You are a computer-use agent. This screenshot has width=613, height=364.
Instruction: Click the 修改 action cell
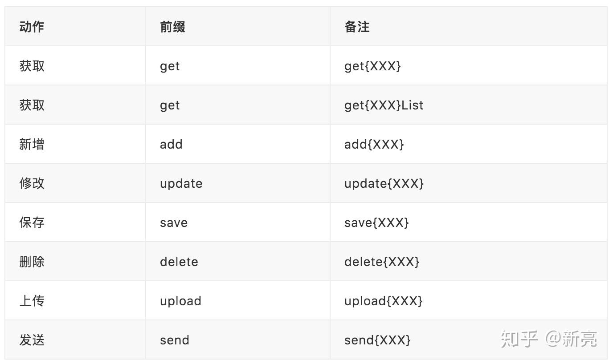75,183
